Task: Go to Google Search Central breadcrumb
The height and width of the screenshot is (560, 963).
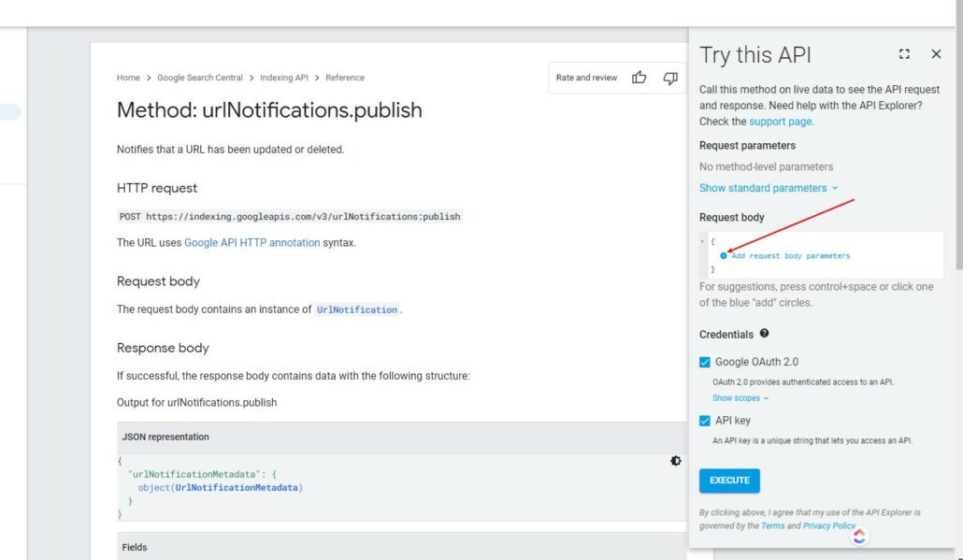Action: coord(199,78)
